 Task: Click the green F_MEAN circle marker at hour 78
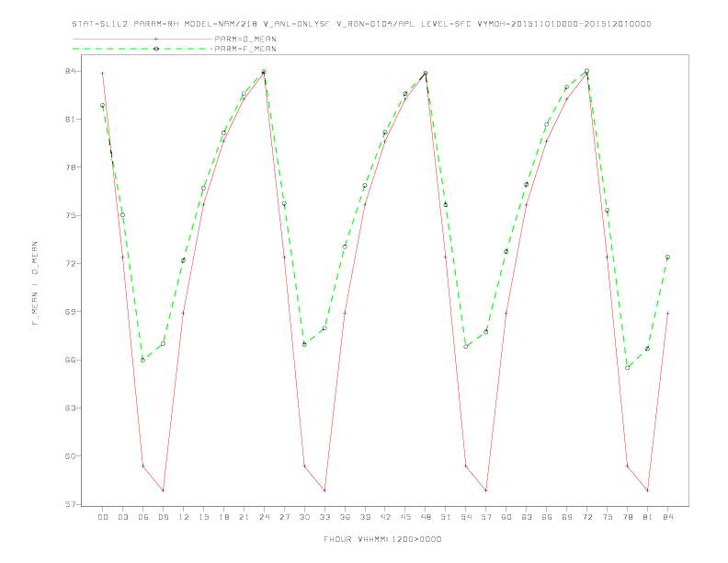[627, 367]
